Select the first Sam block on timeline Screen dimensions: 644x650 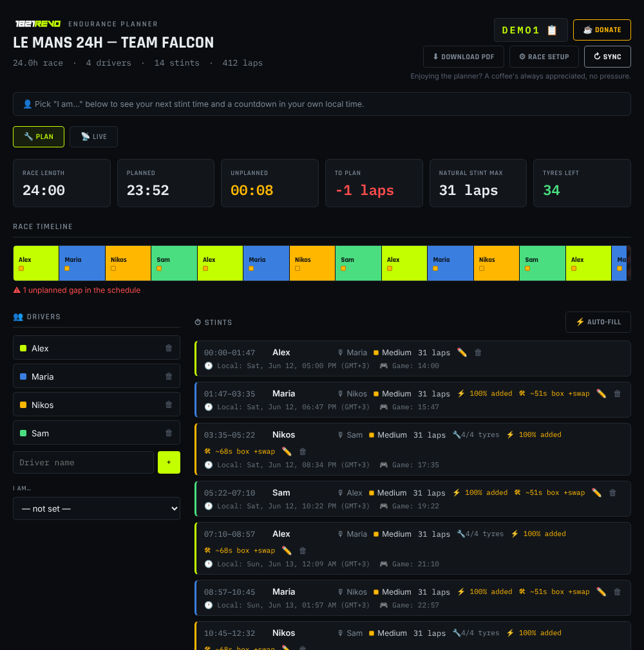pyautogui.click(x=175, y=263)
